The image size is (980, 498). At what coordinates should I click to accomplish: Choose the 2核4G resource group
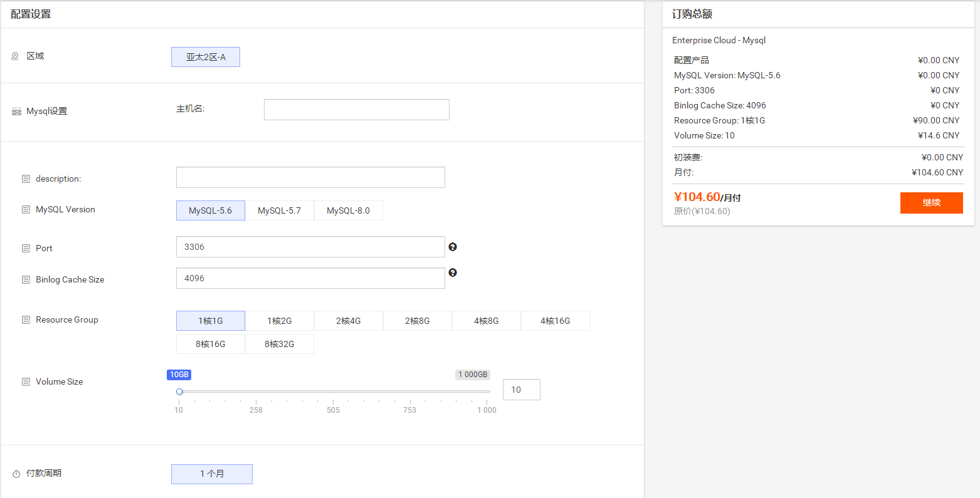pos(348,321)
